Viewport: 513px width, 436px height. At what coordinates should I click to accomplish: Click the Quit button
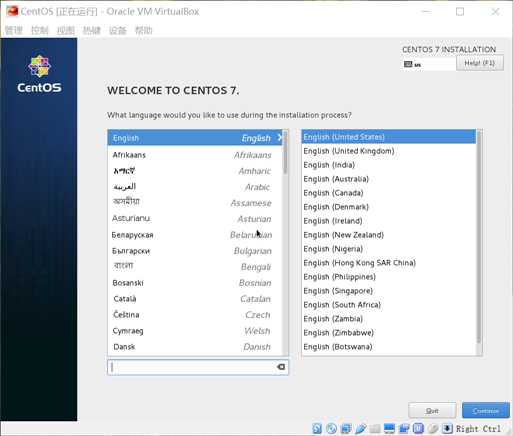pyautogui.click(x=432, y=410)
